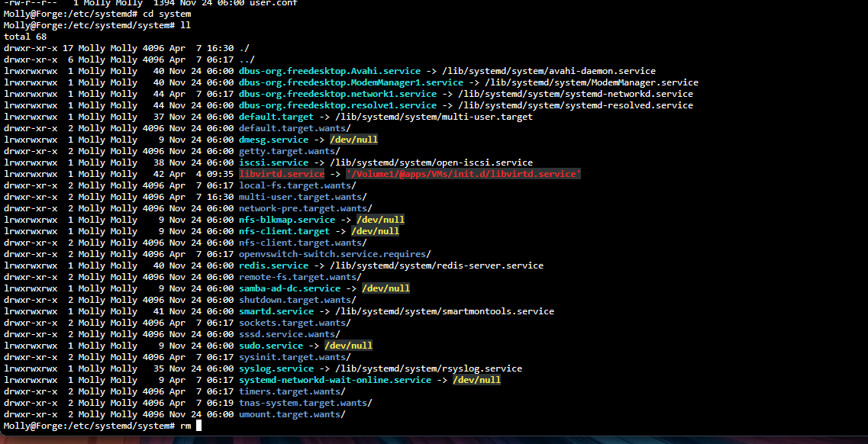Click /dev/null target of nfs-blkmap.service
This screenshot has width=868, height=444.
pos(380,220)
